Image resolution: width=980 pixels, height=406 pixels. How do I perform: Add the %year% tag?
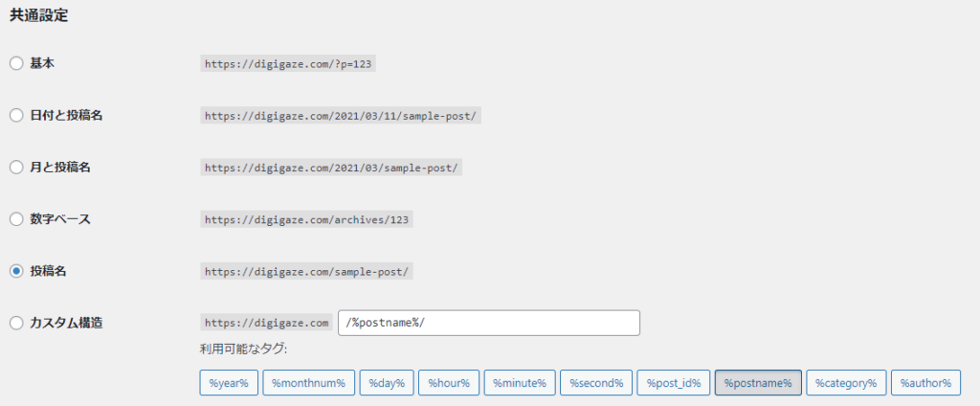coord(229,383)
